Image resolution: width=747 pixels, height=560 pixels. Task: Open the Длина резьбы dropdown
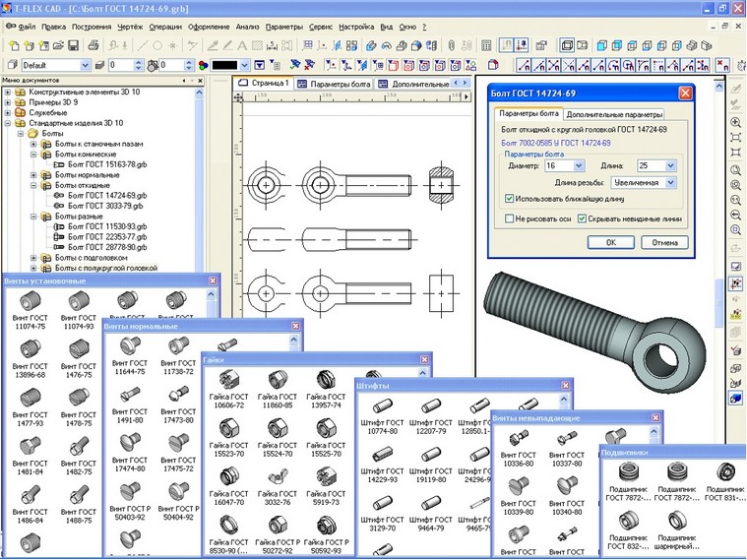(x=671, y=182)
